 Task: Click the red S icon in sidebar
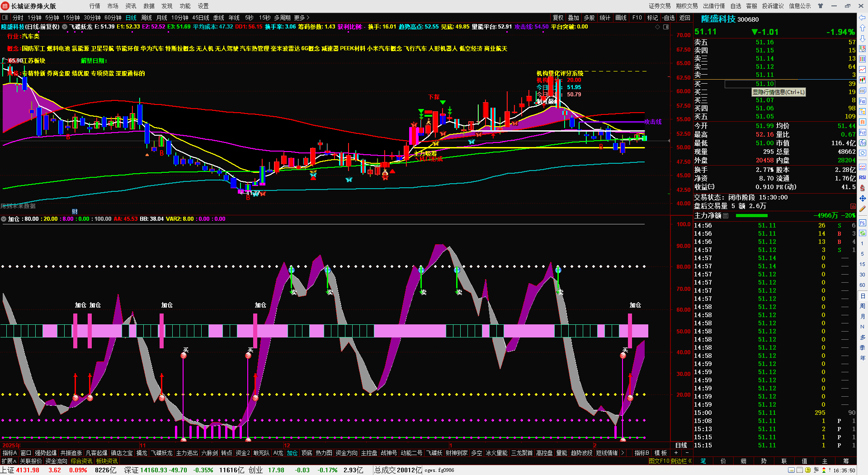(x=863, y=188)
